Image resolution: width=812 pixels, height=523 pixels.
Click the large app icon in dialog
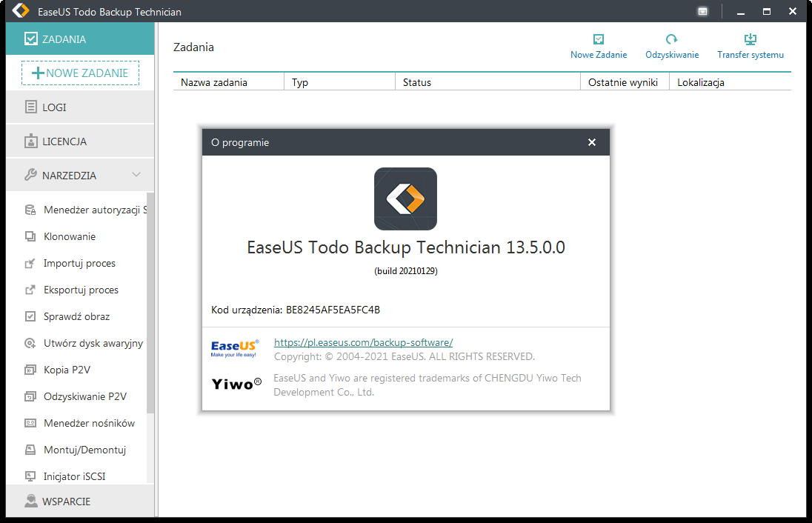click(x=405, y=199)
